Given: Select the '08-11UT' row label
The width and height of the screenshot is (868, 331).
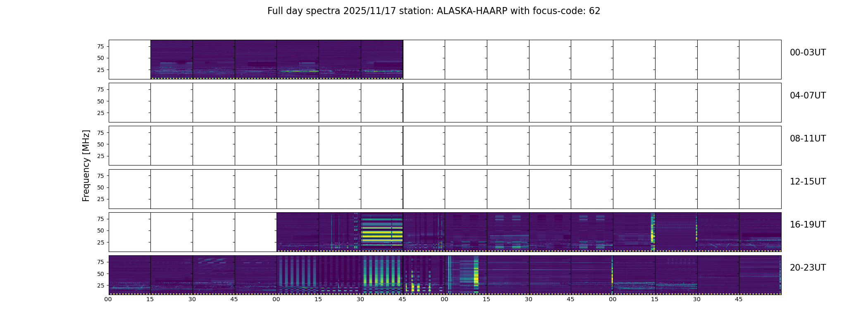Looking at the screenshot, I should [x=808, y=139].
